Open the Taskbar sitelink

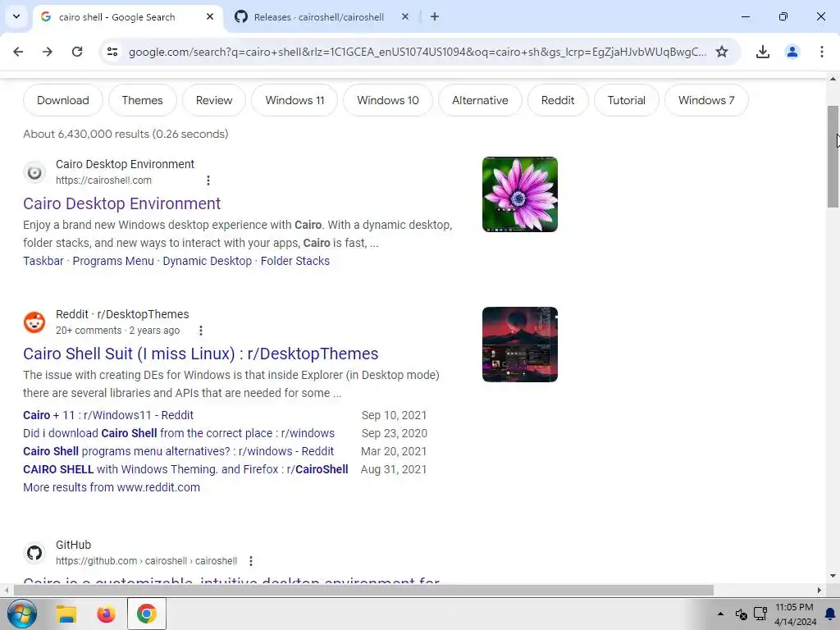click(43, 261)
